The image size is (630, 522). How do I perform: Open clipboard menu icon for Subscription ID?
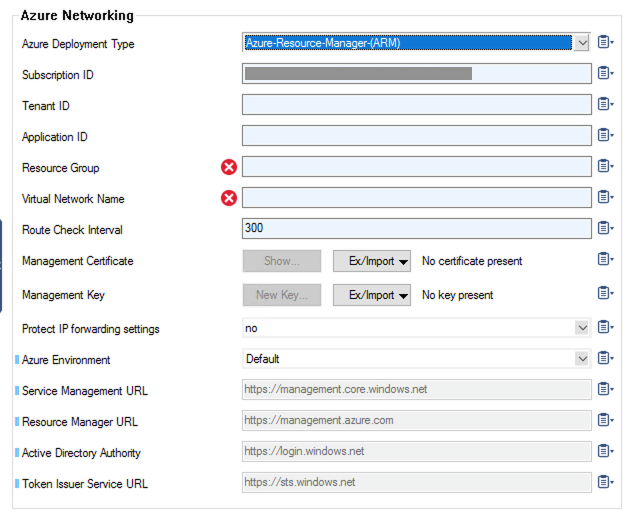pos(605,73)
